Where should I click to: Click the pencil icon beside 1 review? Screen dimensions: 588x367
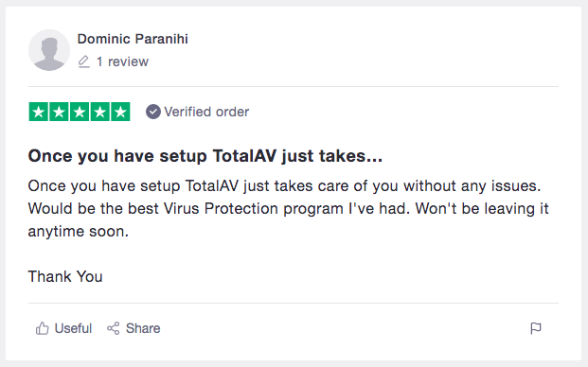(84, 61)
